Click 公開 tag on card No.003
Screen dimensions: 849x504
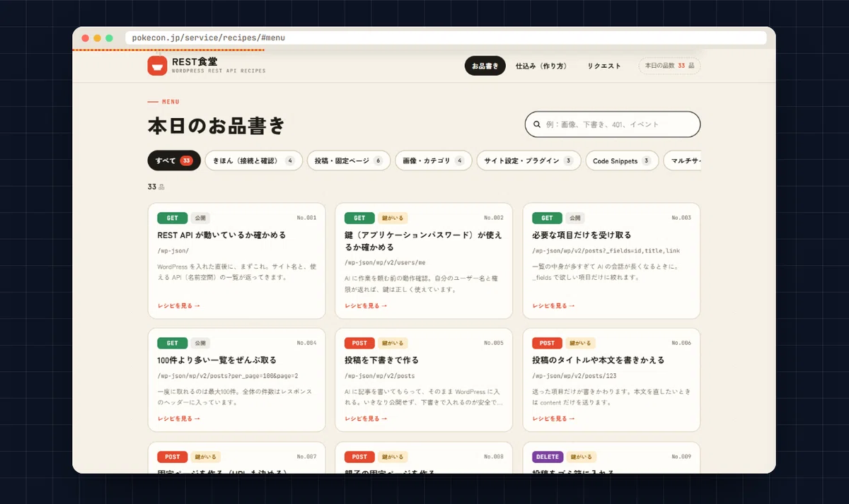[x=575, y=218]
